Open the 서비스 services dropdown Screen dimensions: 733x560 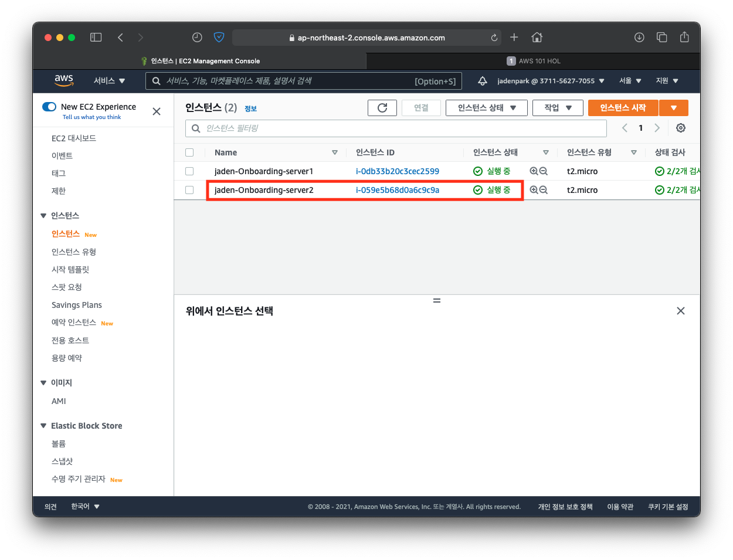click(x=110, y=81)
